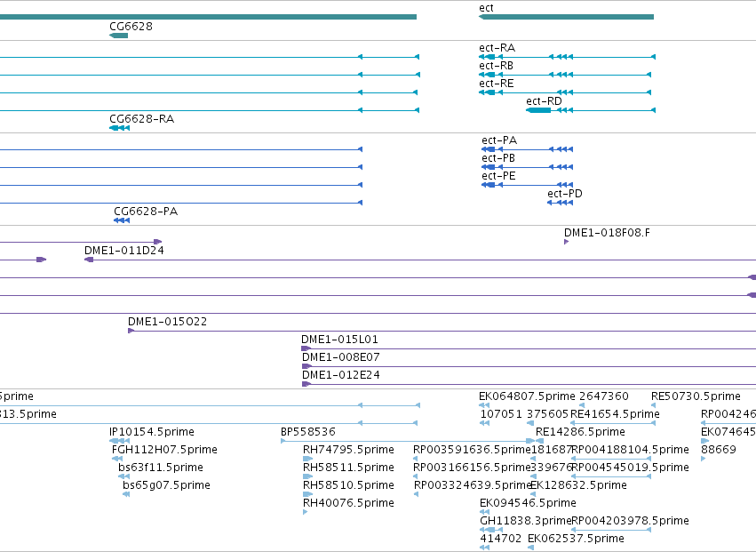Viewport: 756px width, 552px height.
Task: Select the EK094546.5prime EST
Action: pyautogui.click(x=528, y=503)
